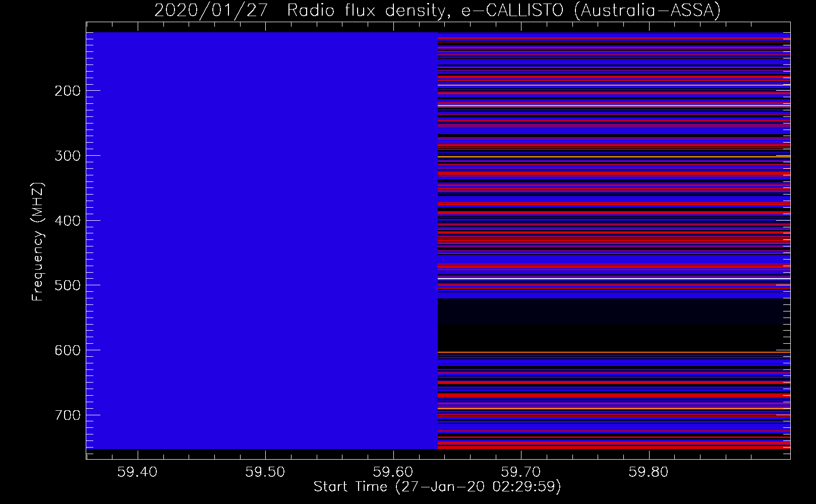Click the white horizontal line near 490 MHz
This screenshot has height=504, width=816.
coord(614,278)
